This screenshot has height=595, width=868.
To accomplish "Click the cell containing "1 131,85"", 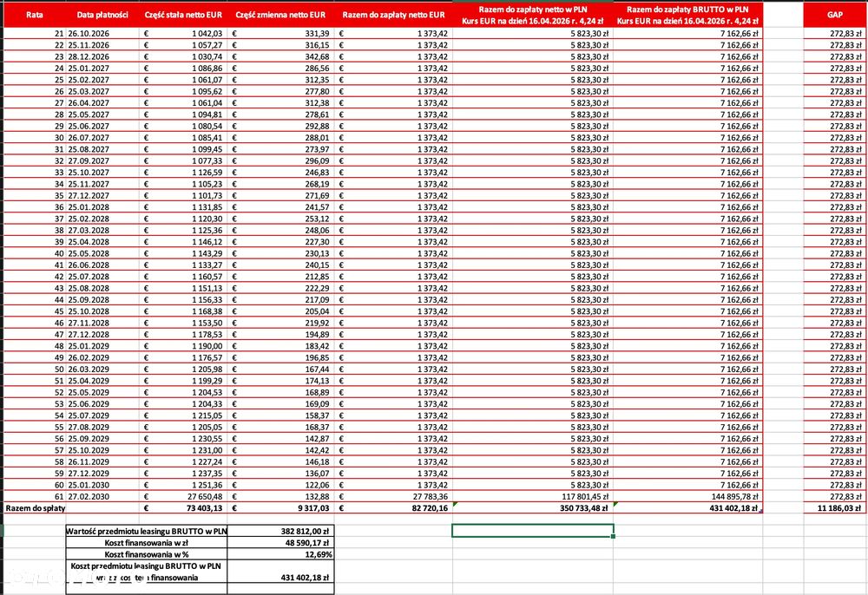I will pos(183,207).
